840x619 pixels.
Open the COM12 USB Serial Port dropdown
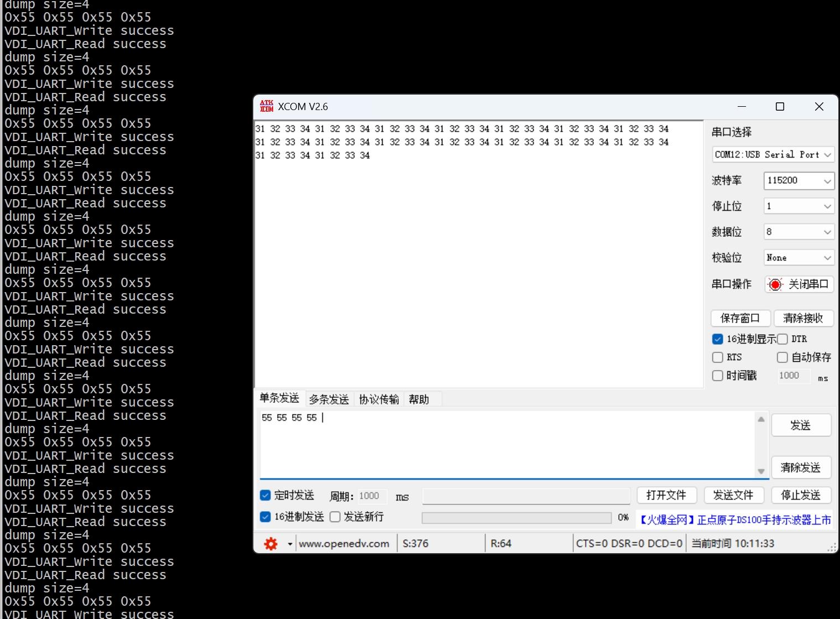(773, 155)
